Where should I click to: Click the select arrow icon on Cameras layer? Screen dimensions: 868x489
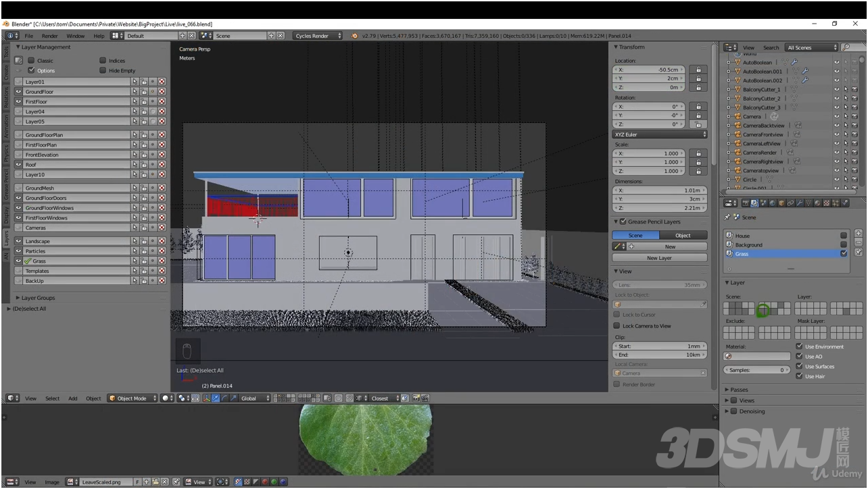click(135, 228)
